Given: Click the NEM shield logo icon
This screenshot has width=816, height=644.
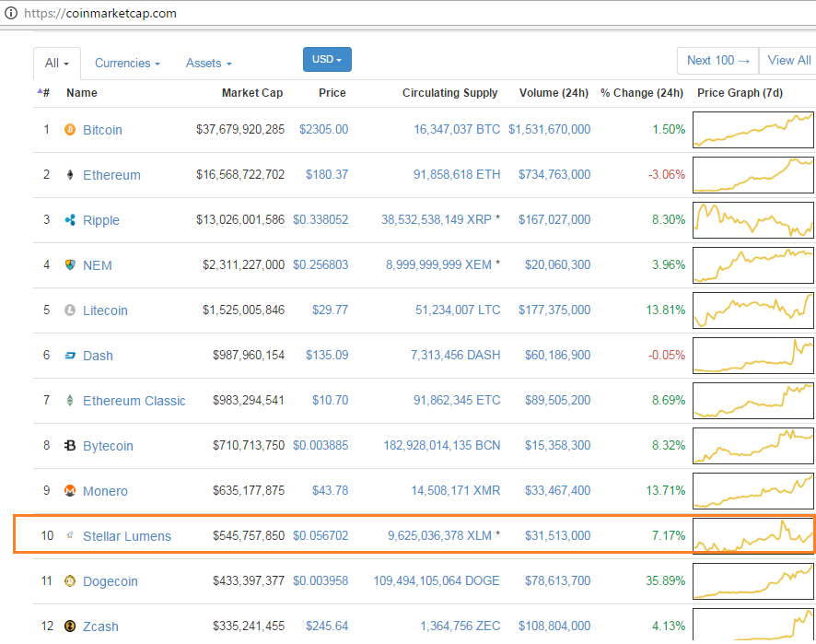Looking at the screenshot, I should 70,264.
